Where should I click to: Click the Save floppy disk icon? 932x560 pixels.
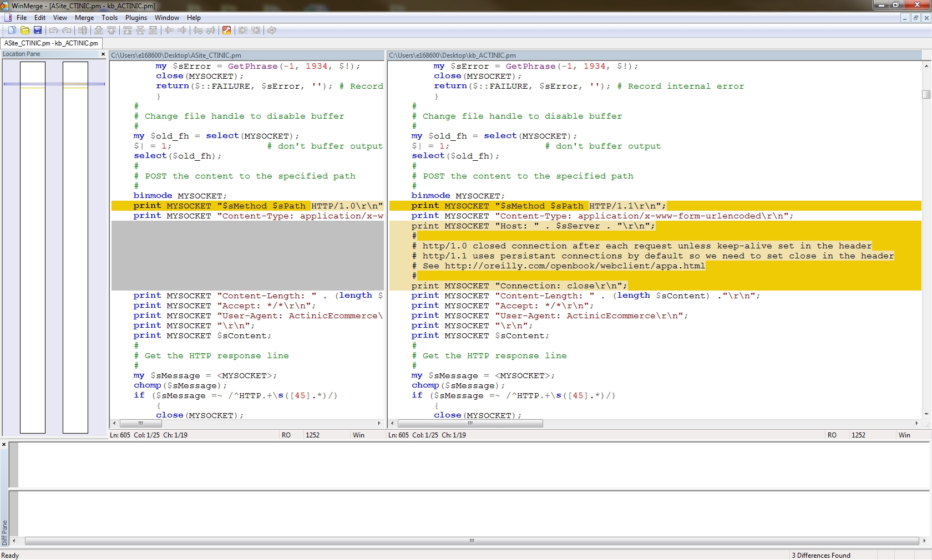38,30
